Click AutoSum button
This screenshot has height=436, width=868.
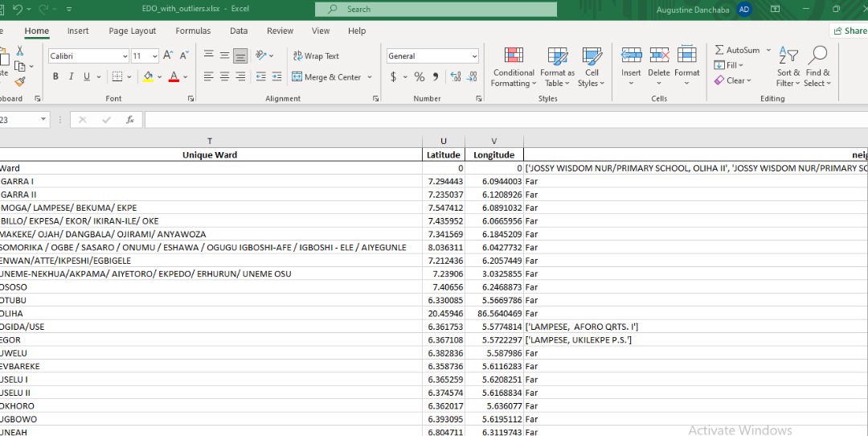click(x=737, y=50)
